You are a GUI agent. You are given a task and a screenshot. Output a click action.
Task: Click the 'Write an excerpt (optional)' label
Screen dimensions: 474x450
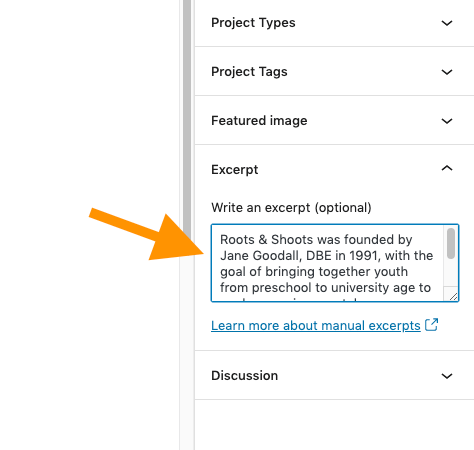(x=291, y=208)
